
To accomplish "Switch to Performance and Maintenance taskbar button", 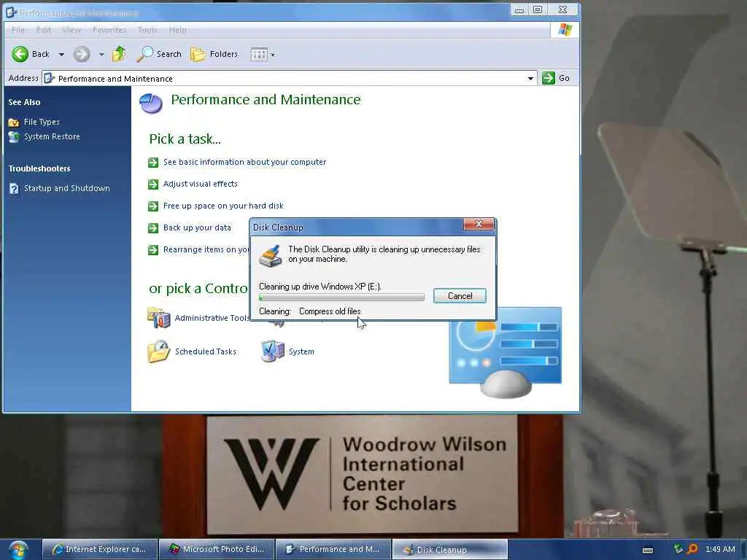I will click(x=333, y=550).
